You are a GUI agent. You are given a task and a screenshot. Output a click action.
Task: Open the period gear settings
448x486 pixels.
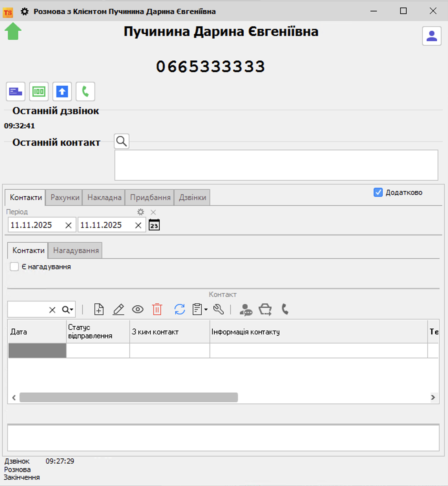[140, 212]
